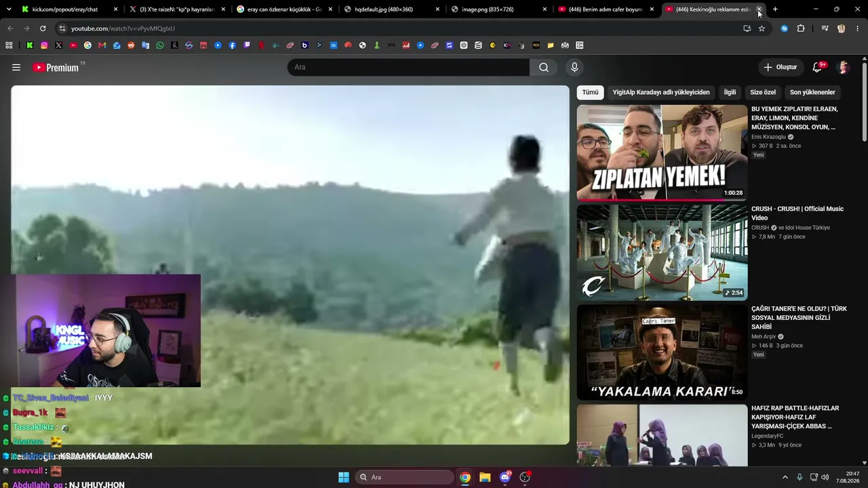Go back with the browser arrow

[x=10, y=28]
